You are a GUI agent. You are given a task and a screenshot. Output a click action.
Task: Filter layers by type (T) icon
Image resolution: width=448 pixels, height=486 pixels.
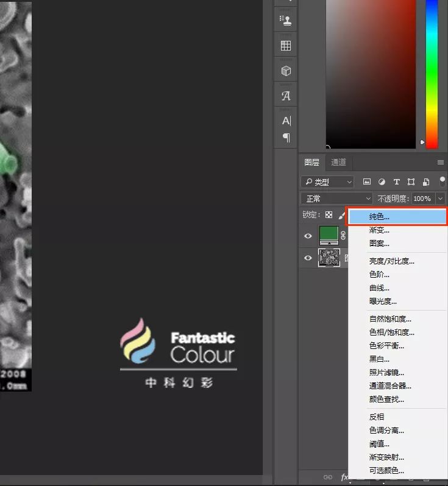click(396, 181)
